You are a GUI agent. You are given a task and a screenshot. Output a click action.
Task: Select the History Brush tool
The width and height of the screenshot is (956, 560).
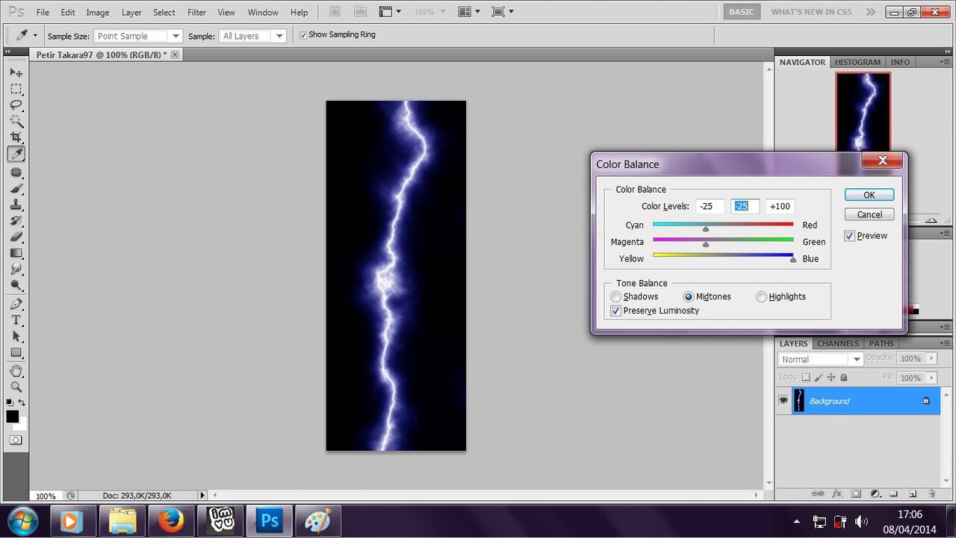point(16,221)
